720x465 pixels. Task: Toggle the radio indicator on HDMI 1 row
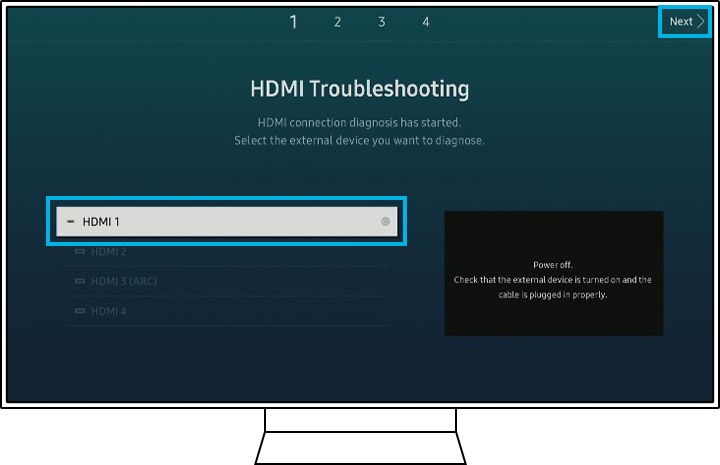(x=386, y=222)
